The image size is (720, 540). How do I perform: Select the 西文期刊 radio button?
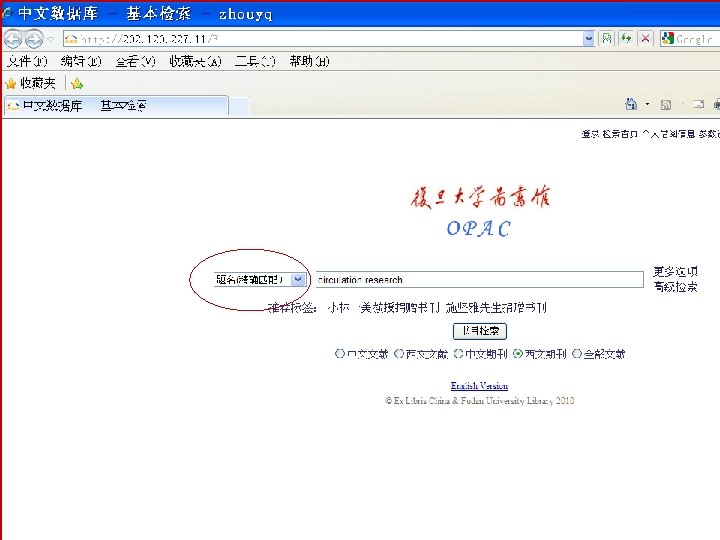518,354
